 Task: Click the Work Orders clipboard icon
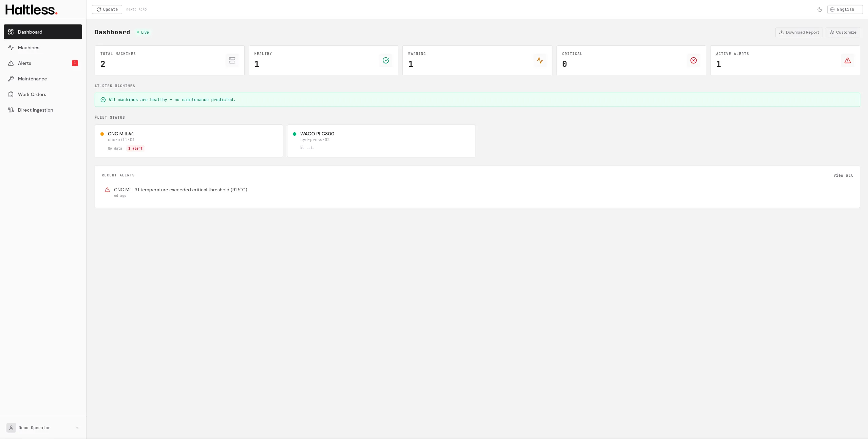(x=11, y=94)
